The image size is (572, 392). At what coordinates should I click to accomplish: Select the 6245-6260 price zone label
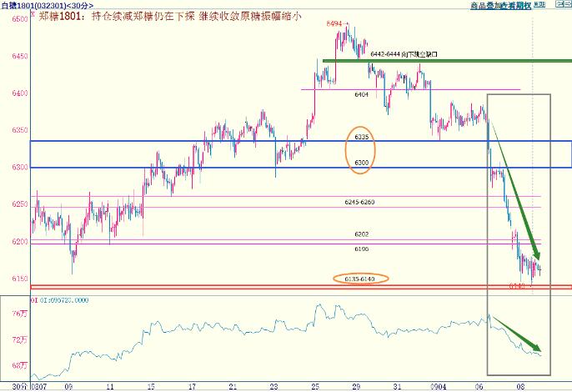361,203
